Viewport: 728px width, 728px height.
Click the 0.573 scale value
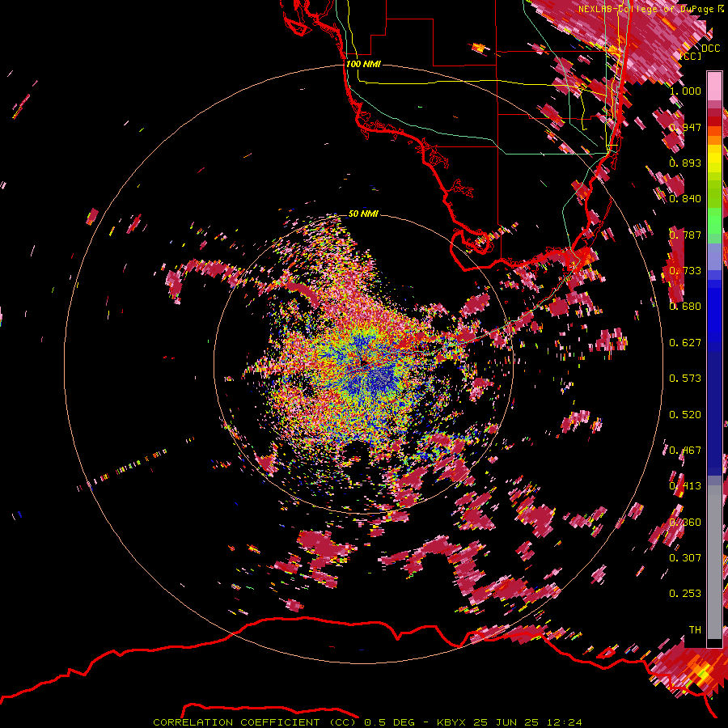pyautogui.click(x=685, y=379)
